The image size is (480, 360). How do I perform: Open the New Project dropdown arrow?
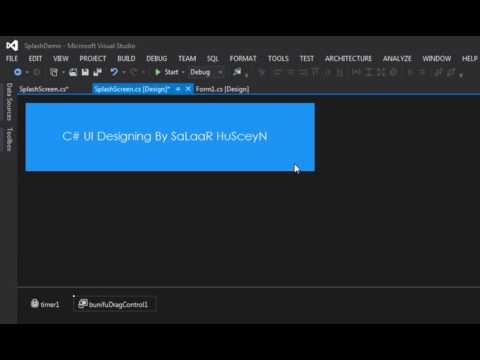63,72
